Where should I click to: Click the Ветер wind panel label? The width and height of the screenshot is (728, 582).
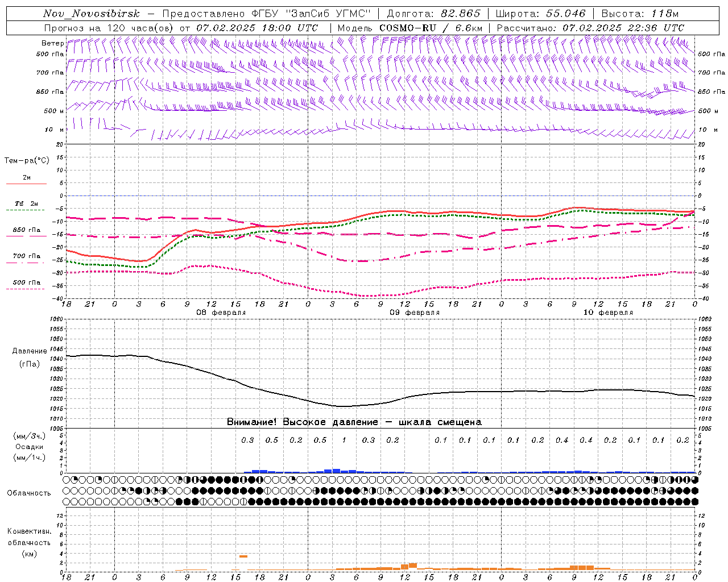tap(52, 43)
